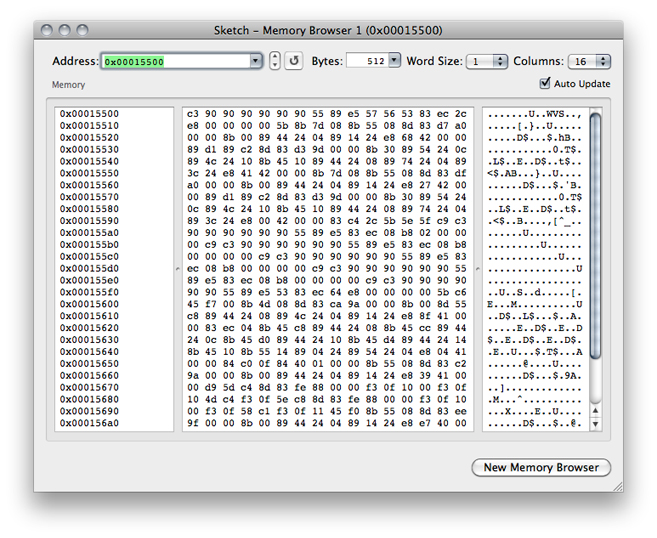Select address row 0x00015630

(89, 340)
